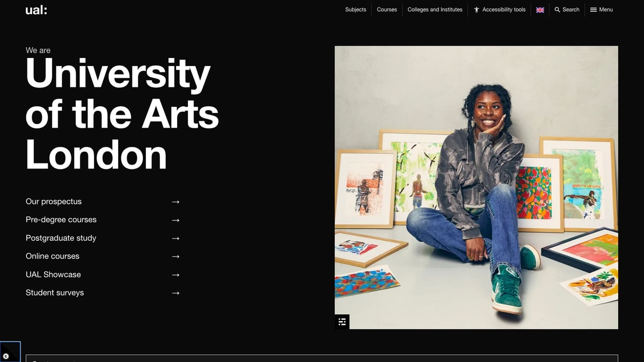This screenshot has height=362, width=644.
Task: Open the Pre-degree courses link
Action: pyautogui.click(x=61, y=220)
